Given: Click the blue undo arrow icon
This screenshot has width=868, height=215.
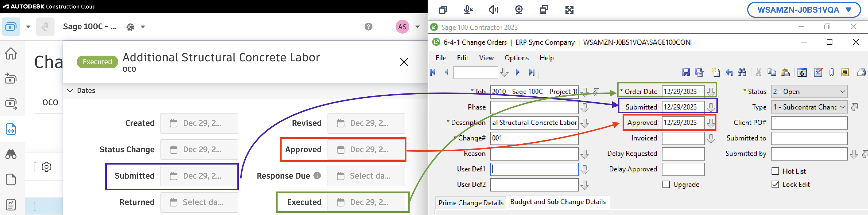Looking at the screenshot, I should pos(729,72).
